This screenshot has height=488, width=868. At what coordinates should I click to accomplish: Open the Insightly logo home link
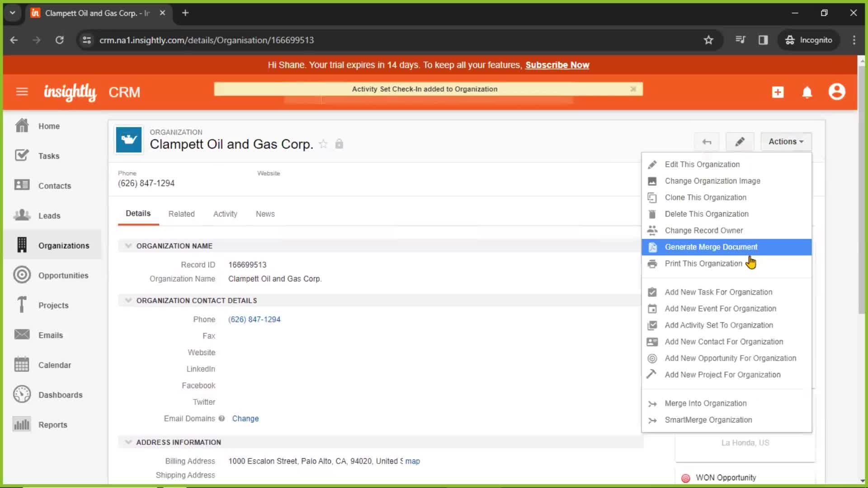pos(70,92)
